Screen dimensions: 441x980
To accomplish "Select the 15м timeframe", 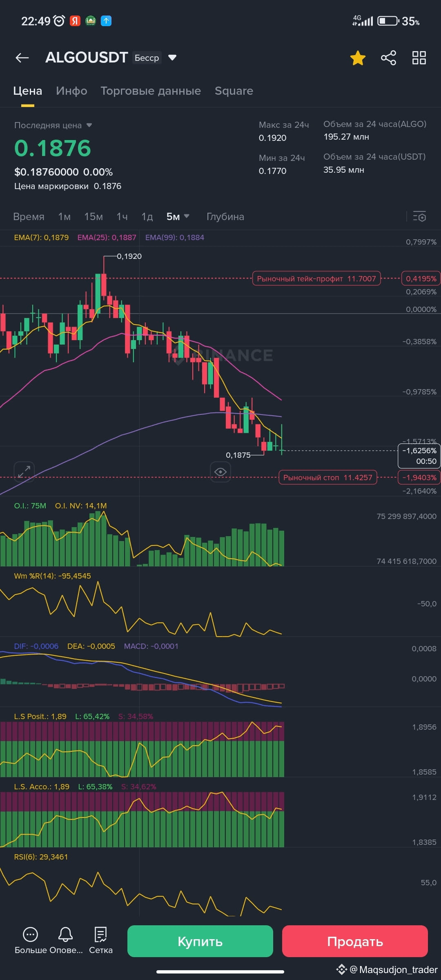I will (x=94, y=217).
